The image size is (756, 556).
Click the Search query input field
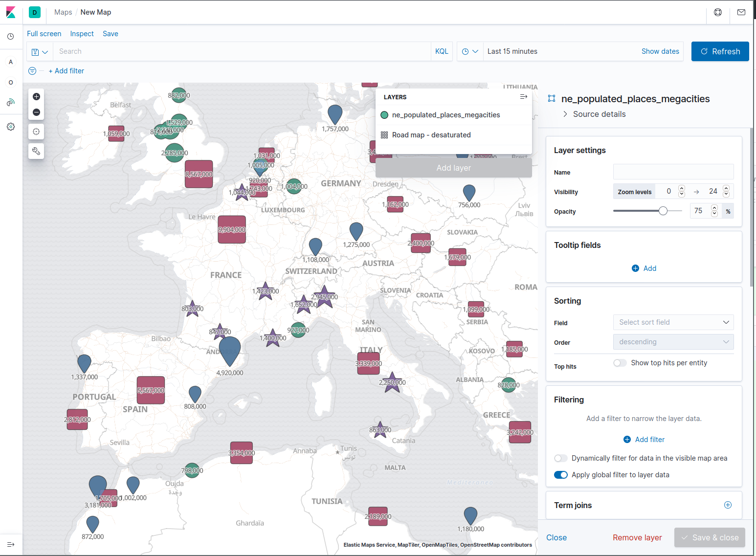click(x=242, y=51)
